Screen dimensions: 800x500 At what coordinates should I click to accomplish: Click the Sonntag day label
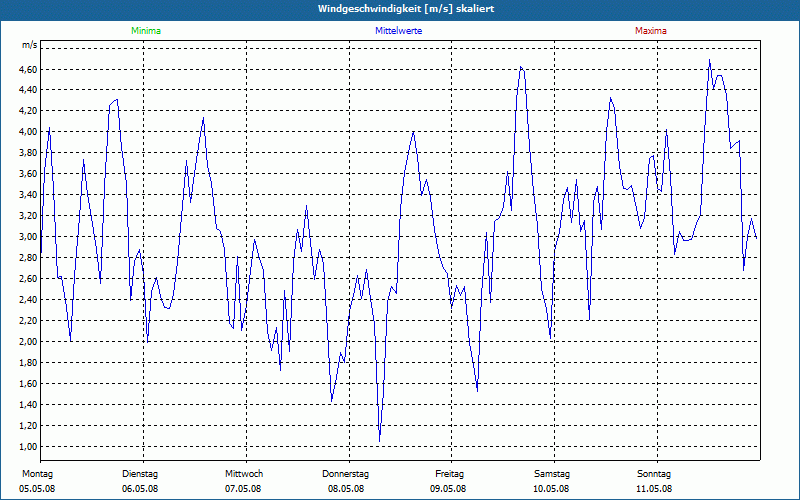point(654,474)
